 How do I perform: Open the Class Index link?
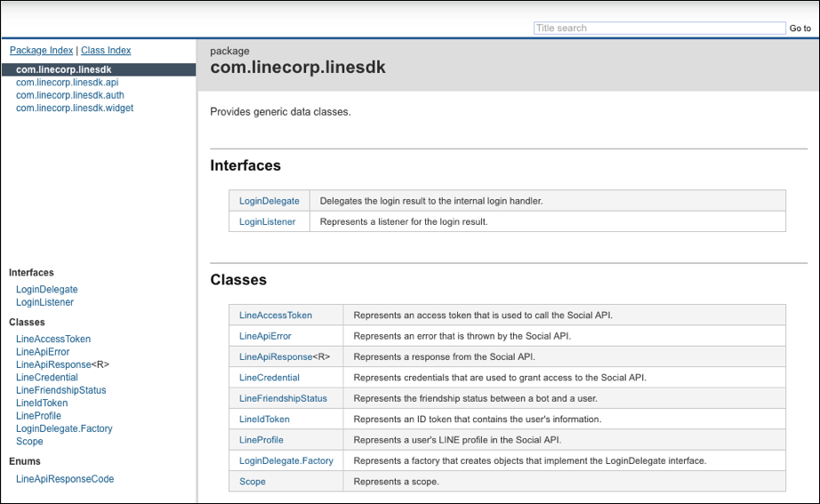[106, 50]
